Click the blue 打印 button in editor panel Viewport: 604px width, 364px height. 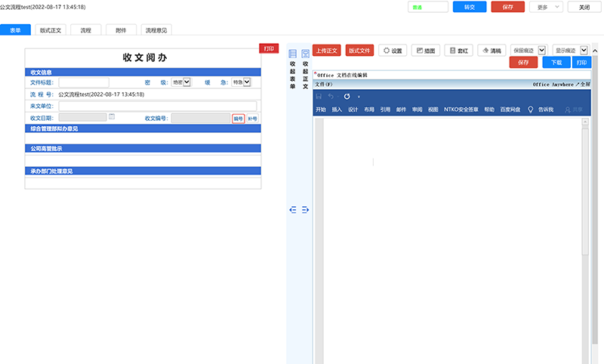click(581, 63)
